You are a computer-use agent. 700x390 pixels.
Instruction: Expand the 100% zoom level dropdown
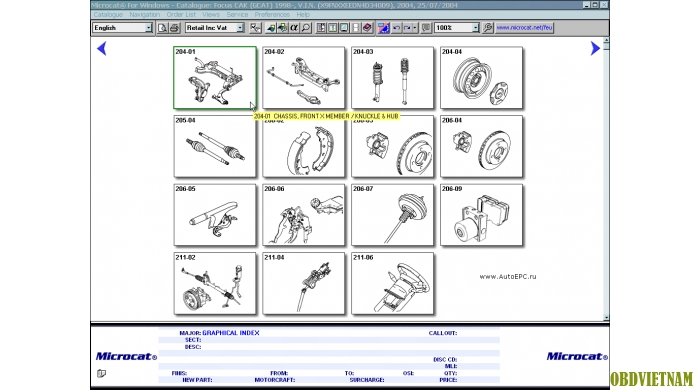point(457,28)
